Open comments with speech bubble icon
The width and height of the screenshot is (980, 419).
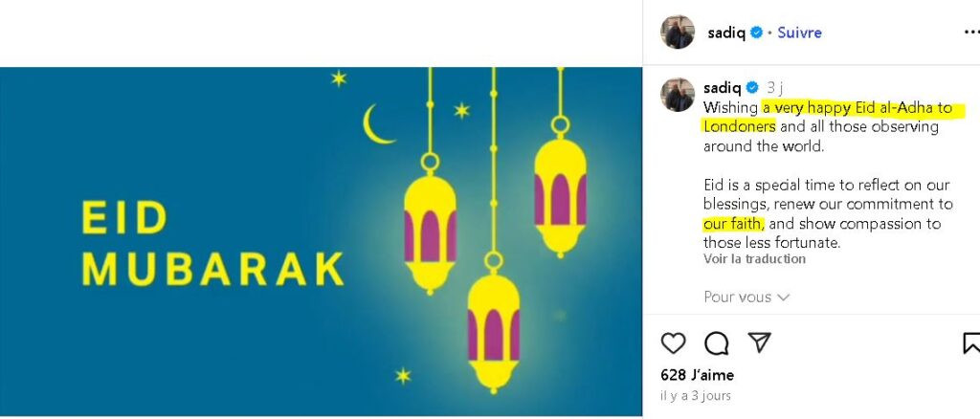[716, 343]
